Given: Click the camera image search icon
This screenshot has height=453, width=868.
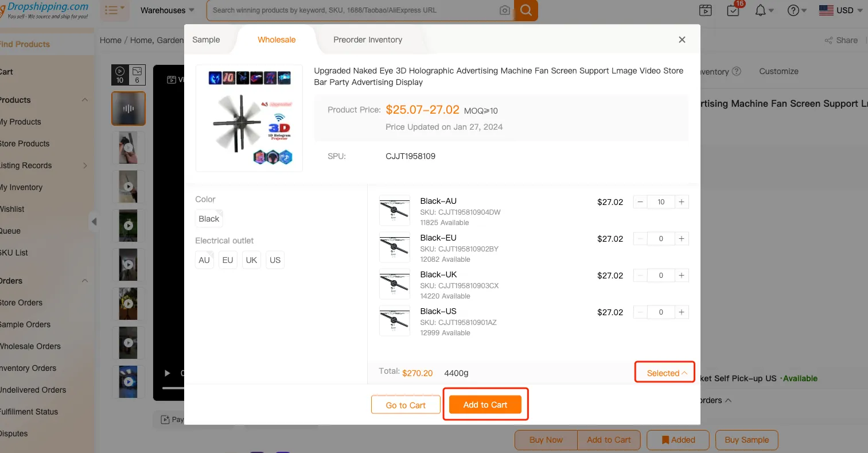Looking at the screenshot, I should [505, 10].
